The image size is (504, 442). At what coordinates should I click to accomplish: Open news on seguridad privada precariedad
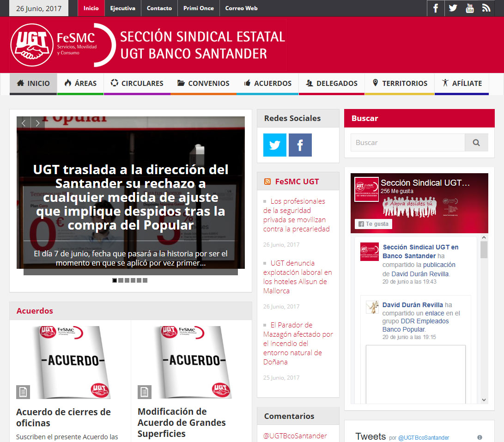(x=297, y=215)
